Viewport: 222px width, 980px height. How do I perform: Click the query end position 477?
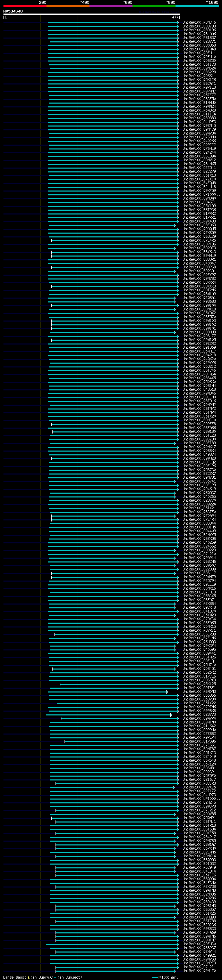[x=175, y=17]
